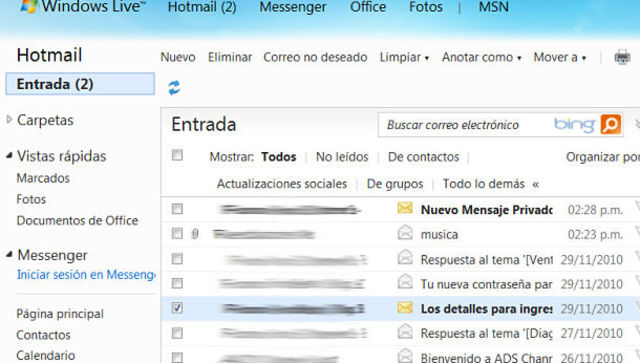Filter by Actualizaciones sociales
Screen dimensions: 640x363
coord(282,184)
